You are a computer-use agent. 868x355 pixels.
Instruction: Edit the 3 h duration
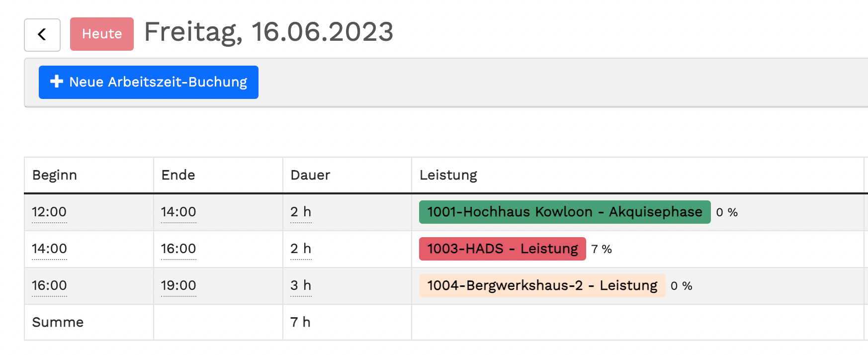pos(301,286)
